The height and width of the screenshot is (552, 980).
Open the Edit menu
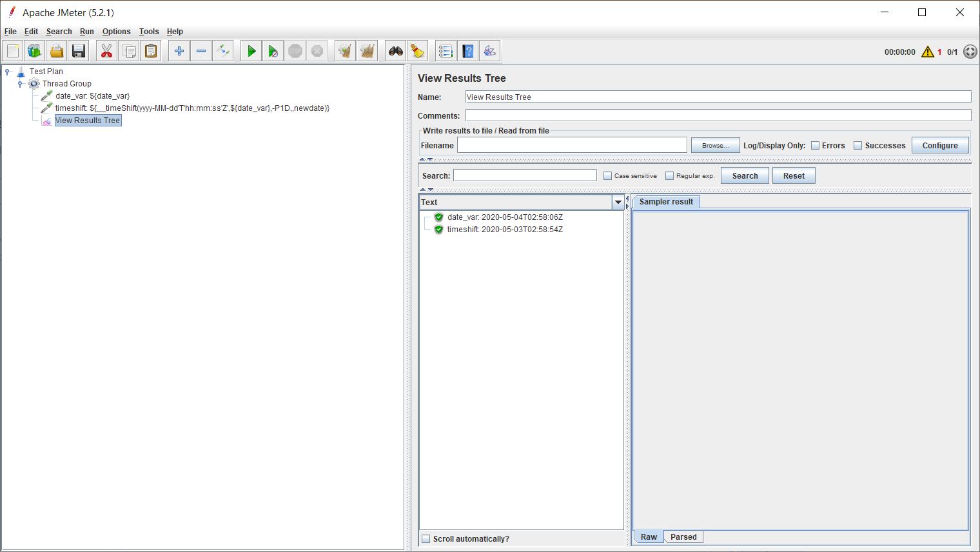[x=31, y=32]
